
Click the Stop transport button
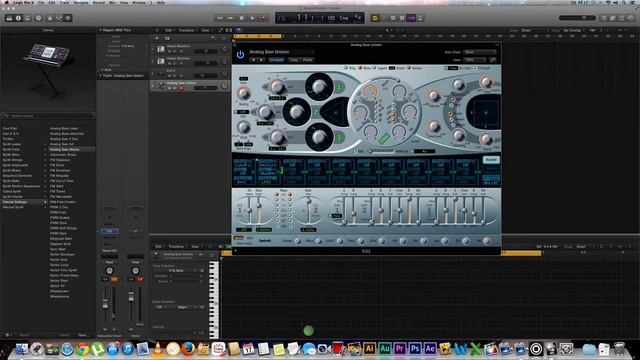click(242, 18)
